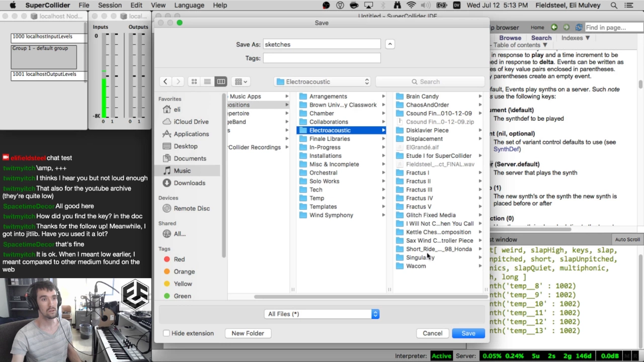Click Search in help browser
The height and width of the screenshot is (362, 644).
541,38
